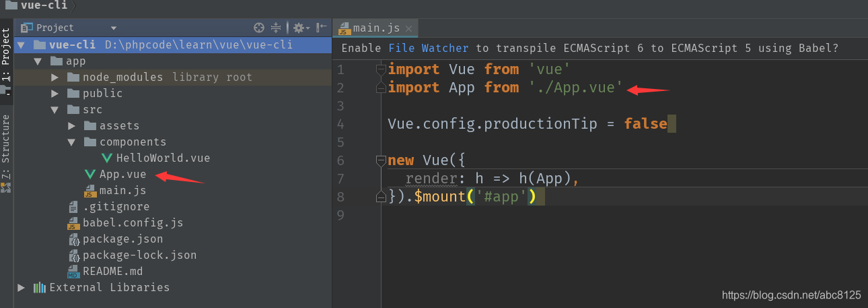Select the README.md file
The height and width of the screenshot is (308, 868).
click(112, 272)
